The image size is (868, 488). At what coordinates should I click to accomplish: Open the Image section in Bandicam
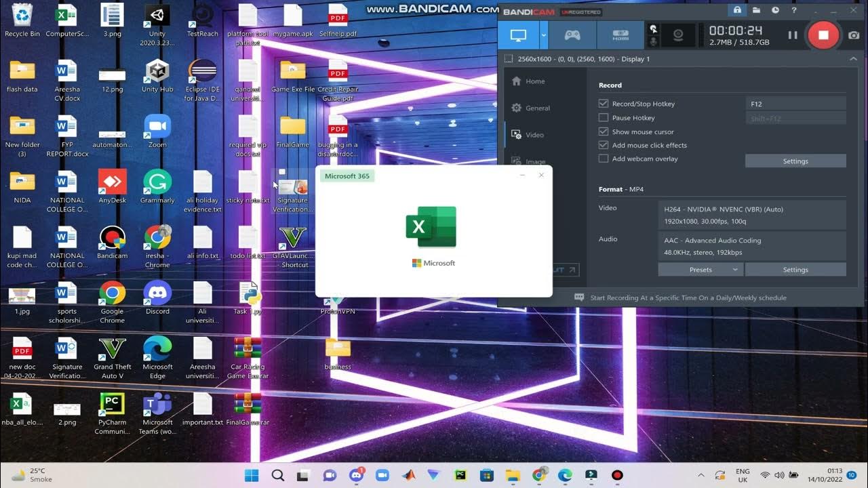[528, 162]
